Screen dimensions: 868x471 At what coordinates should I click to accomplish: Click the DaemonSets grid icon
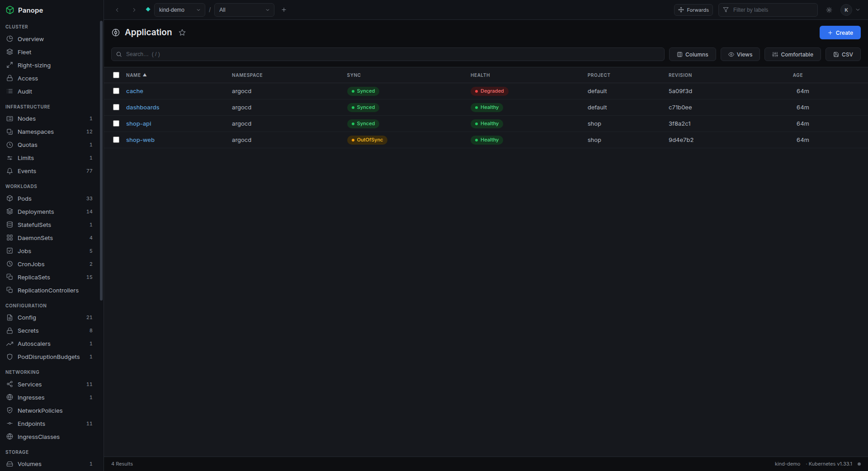pos(9,238)
